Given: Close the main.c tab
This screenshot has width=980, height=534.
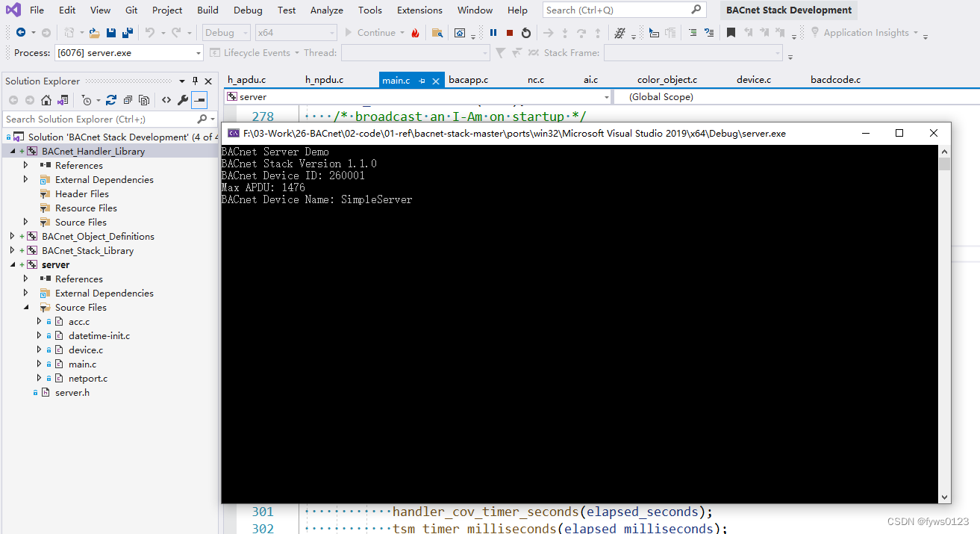Looking at the screenshot, I should [437, 80].
